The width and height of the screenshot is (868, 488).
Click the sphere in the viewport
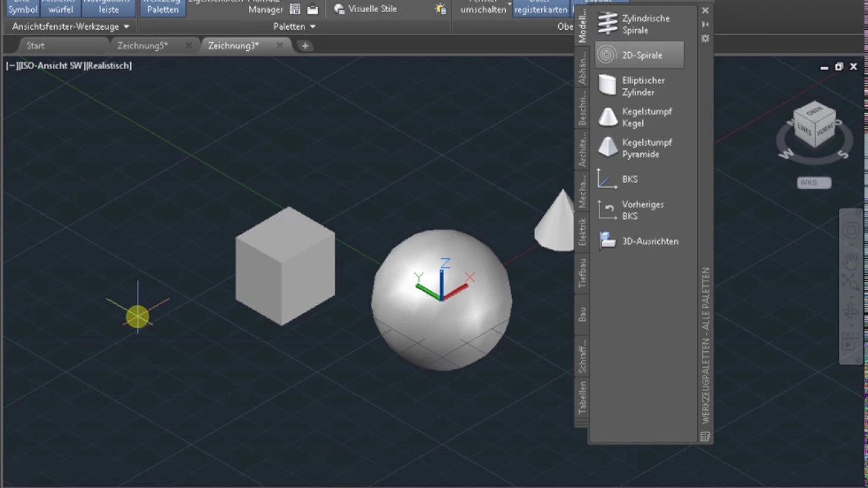[441, 300]
